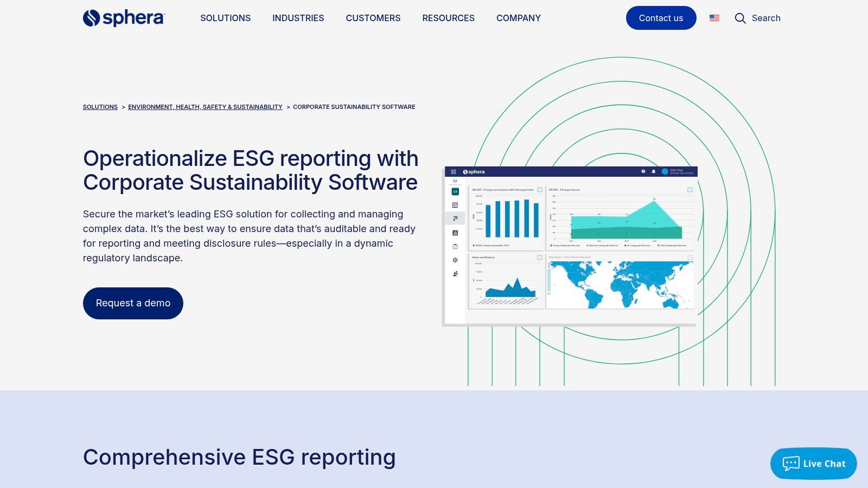Viewport: 868px width, 488px height.
Task: Select the user management icon in the sidebar
Action: pyautogui.click(x=455, y=273)
